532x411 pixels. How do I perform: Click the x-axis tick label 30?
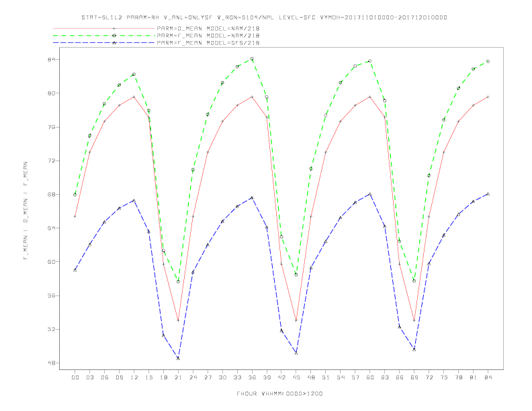pos(222,377)
